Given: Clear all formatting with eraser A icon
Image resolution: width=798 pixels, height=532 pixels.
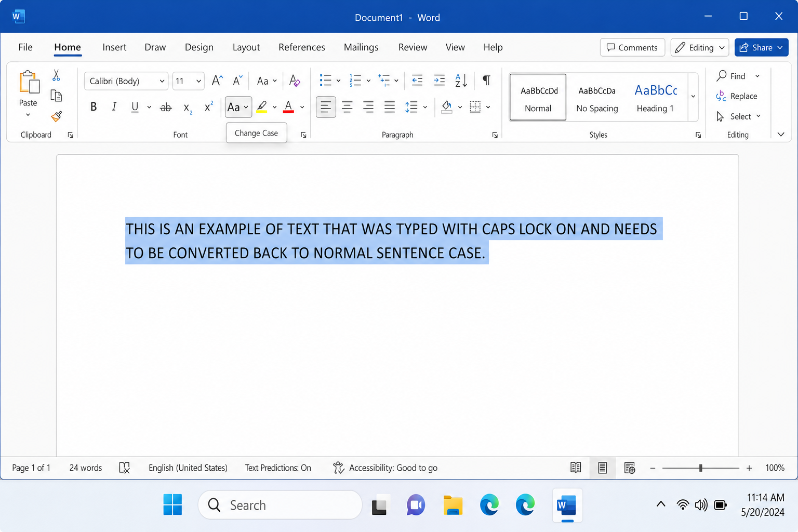Looking at the screenshot, I should pyautogui.click(x=295, y=81).
